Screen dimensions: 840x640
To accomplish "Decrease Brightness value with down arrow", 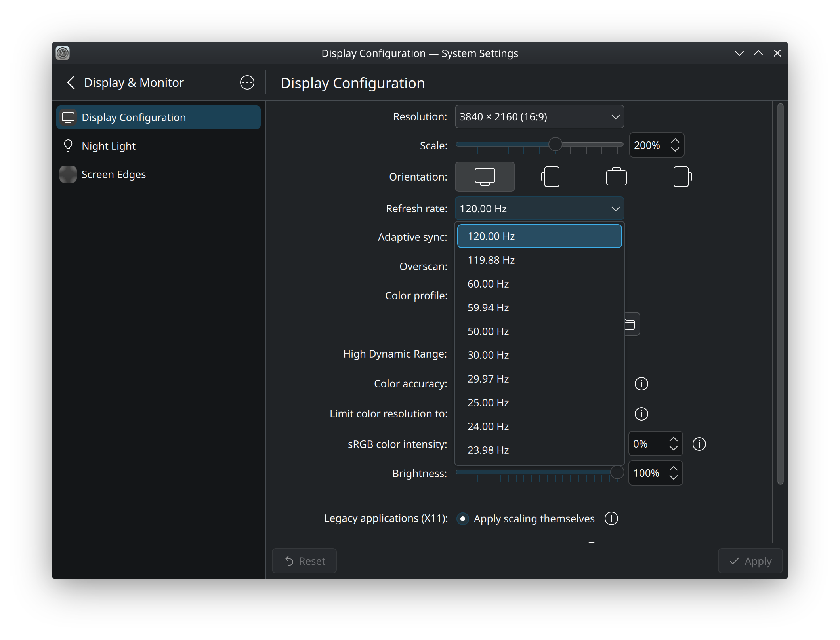I will (x=673, y=478).
